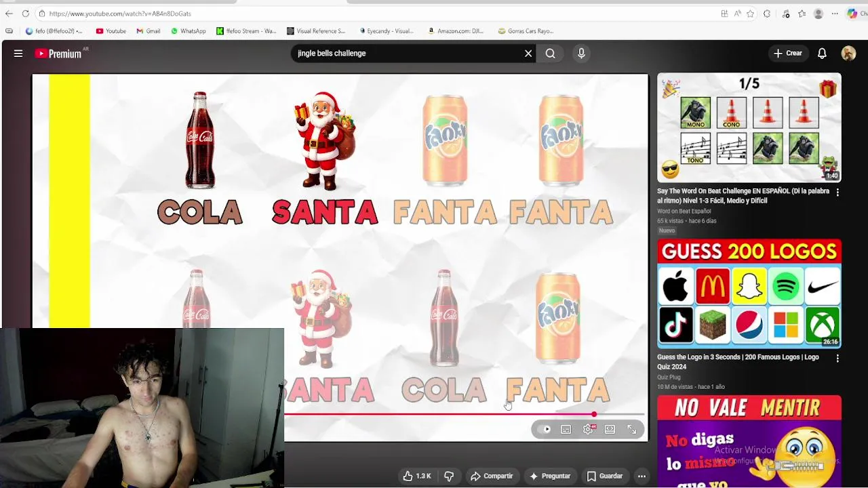The image size is (868, 488).
Task: Open browser extensions puzzle icon
Action: coord(767,14)
